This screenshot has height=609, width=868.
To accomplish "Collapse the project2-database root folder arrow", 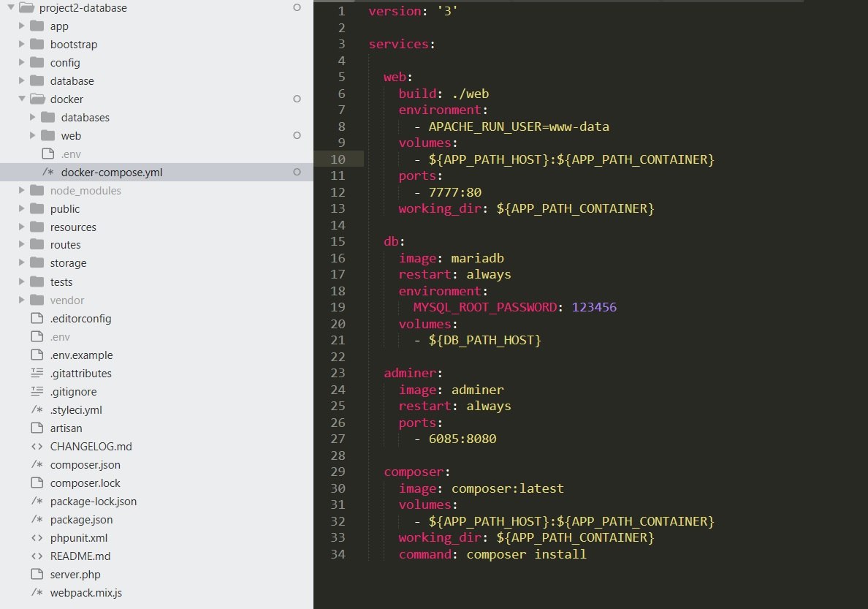I will tap(10, 8).
